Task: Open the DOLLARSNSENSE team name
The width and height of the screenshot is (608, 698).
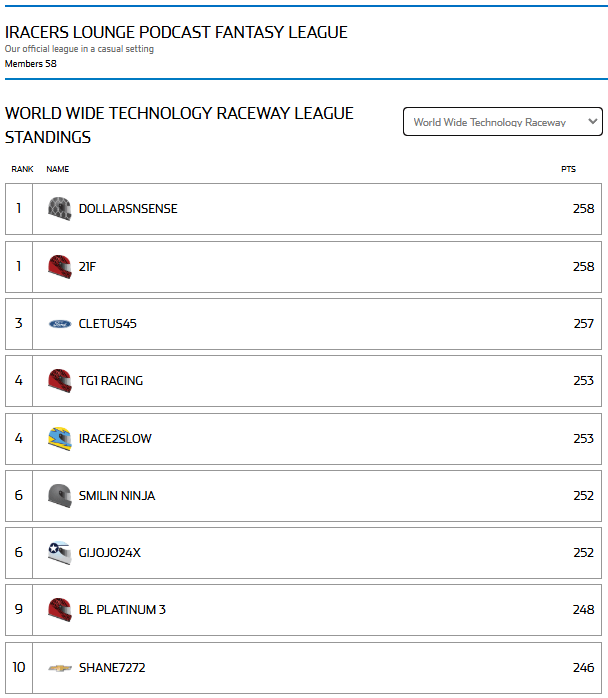Action: 128,209
